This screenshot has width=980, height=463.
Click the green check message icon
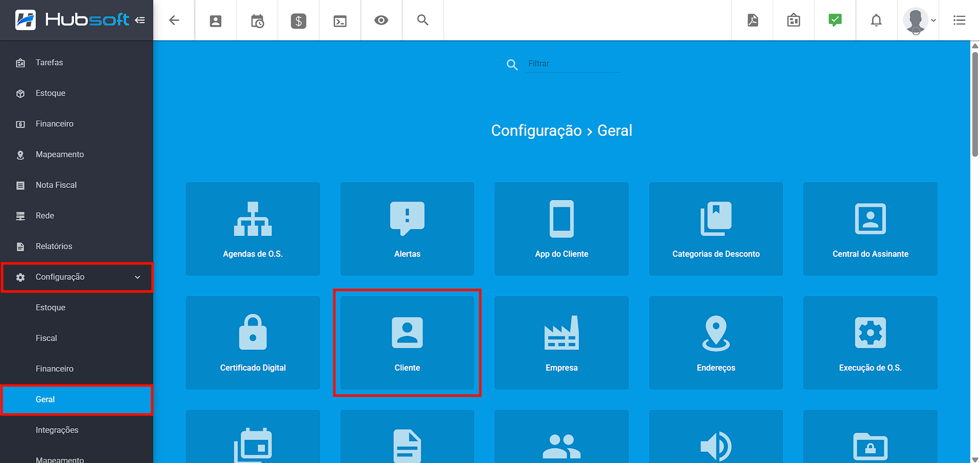click(x=835, y=20)
